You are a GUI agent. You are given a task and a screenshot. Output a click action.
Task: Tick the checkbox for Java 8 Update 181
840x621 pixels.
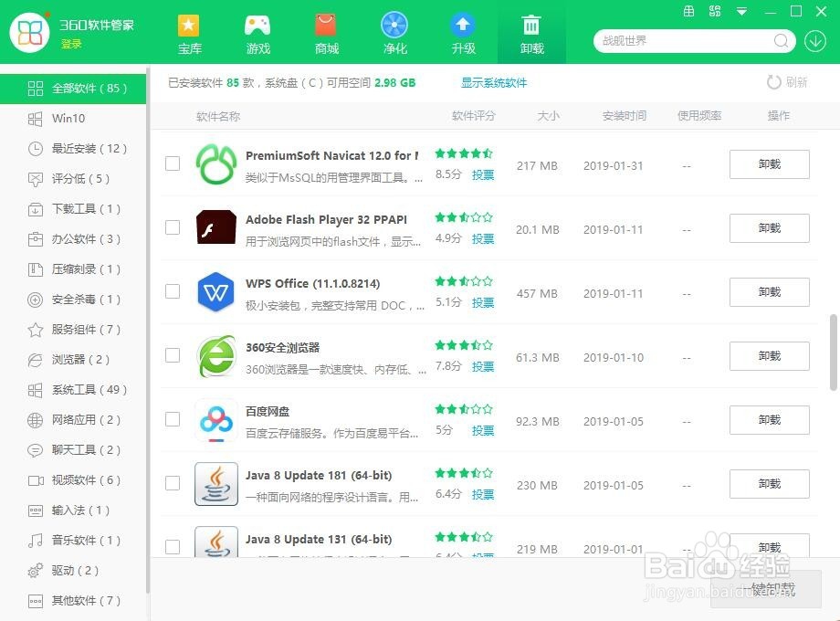(173, 484)
